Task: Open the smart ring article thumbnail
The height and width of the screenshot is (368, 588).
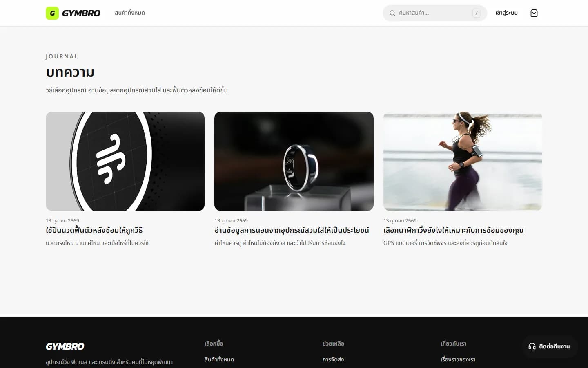Action: [x=294, y=161]
